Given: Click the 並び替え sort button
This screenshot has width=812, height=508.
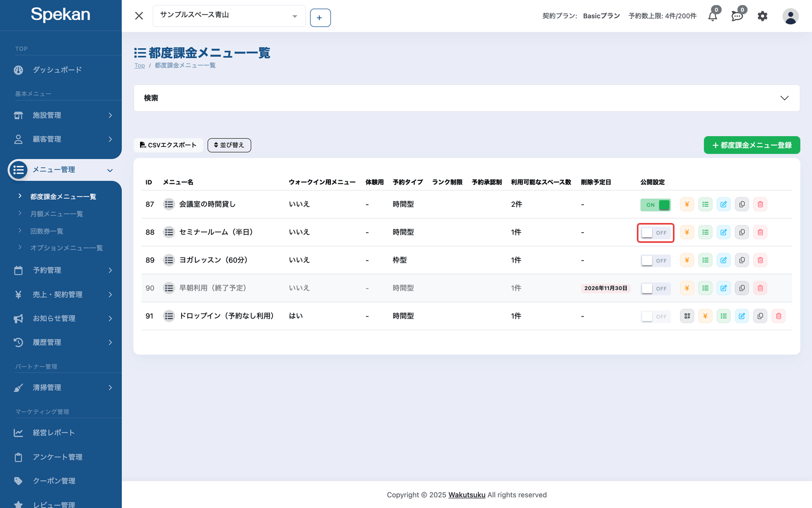Looking at the screenshot, I should [229, 145].
